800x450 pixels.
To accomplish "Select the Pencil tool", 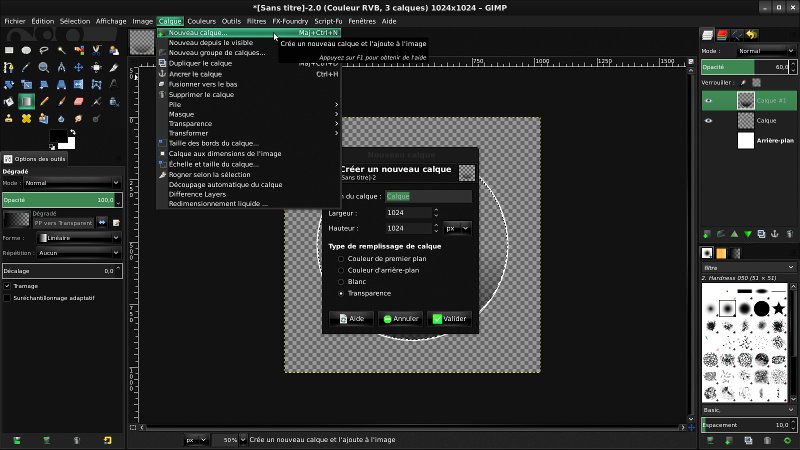I will (44, 102).
